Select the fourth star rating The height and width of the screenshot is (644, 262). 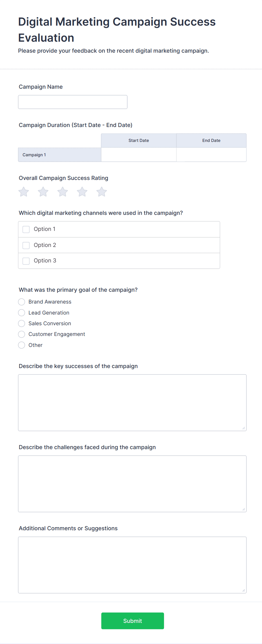click(x=82, y=191)
